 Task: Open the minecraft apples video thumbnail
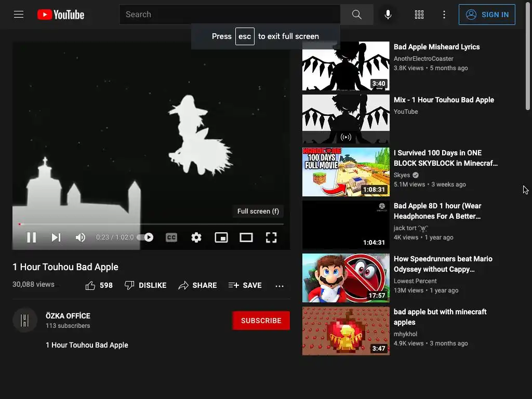click(345, 331)
